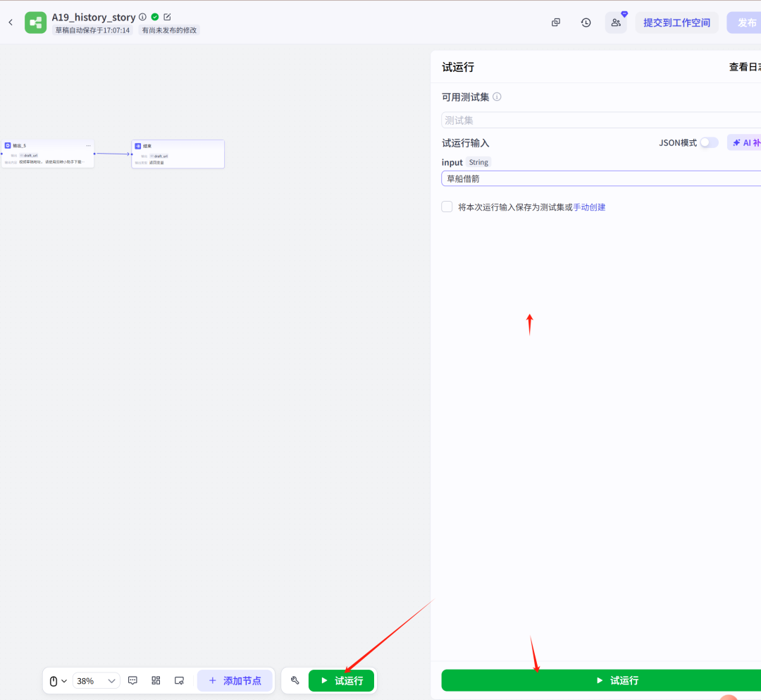The height and width of the screenshot is (700, 761).
Task: Open the collaborators people icon
Action: (616, 23)
